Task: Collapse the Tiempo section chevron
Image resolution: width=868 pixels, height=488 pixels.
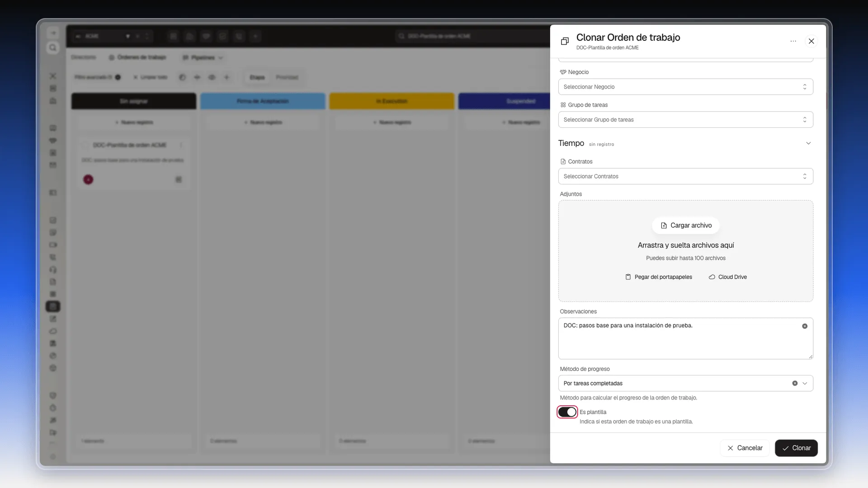Action: click(808, 143)
